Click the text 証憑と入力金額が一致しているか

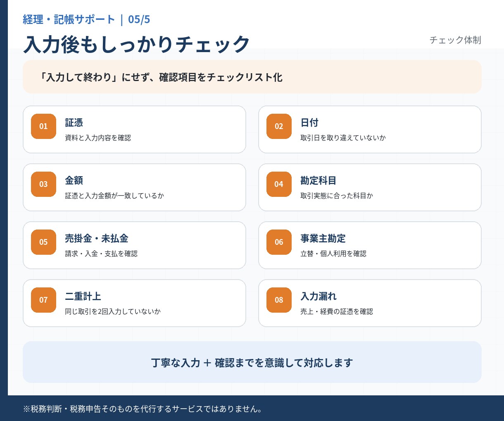[x=114, y=196]
